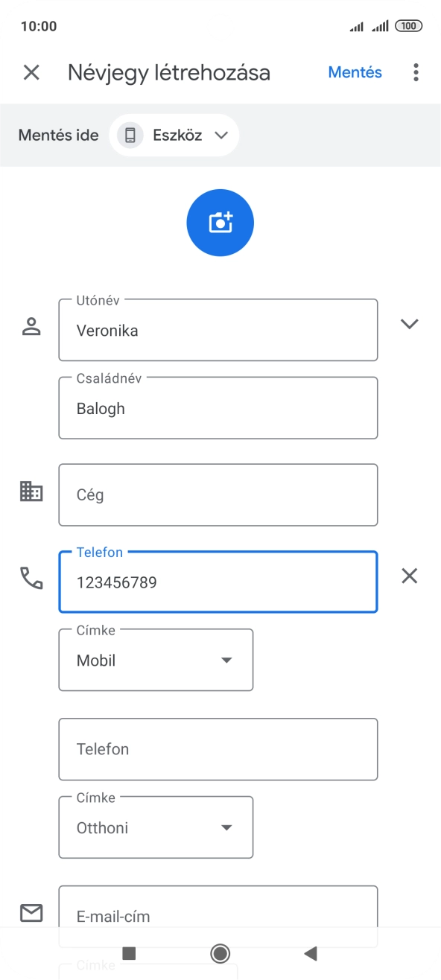The width and height of the screenshot is (441, 980).
Task: Dismiss contact creation with the X
Action: pyautogui.click(x=31, y=72)
